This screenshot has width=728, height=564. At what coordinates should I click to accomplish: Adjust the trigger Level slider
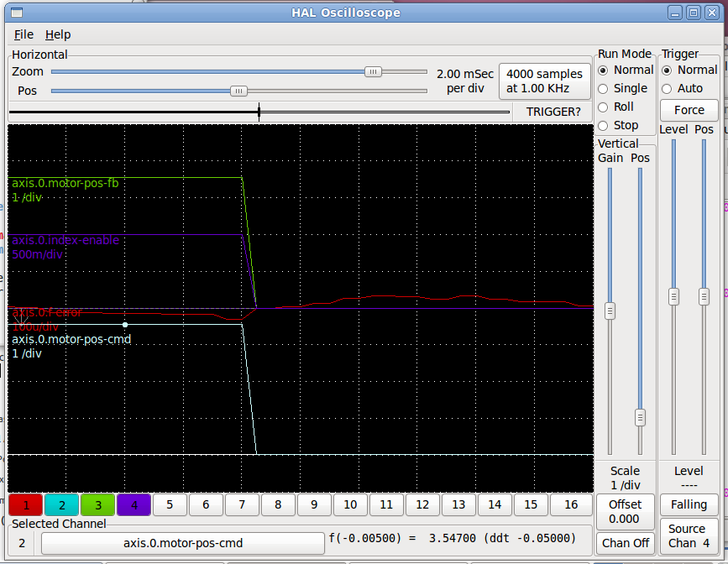673,296
